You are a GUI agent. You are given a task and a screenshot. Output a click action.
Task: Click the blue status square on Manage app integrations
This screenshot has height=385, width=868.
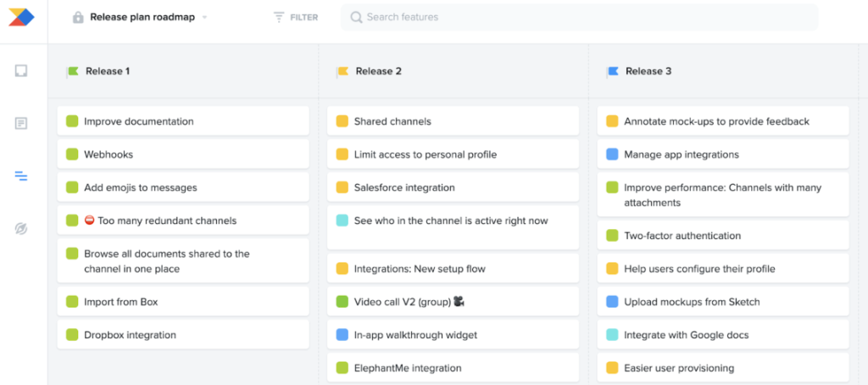(x=612, y=154)
